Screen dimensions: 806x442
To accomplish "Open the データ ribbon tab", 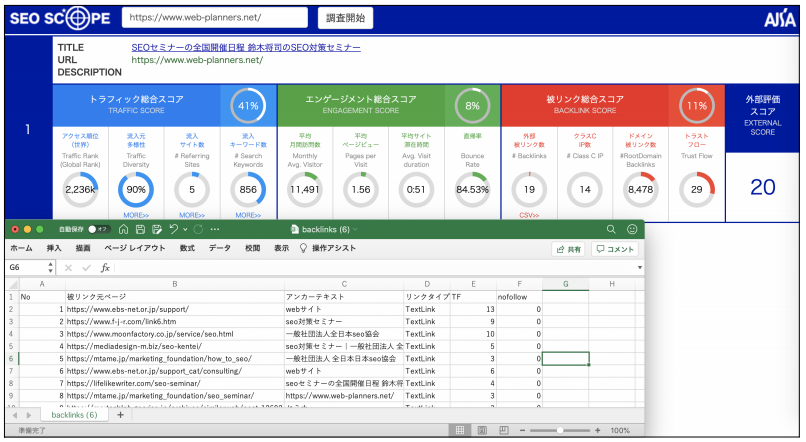I will pos(219,248).
